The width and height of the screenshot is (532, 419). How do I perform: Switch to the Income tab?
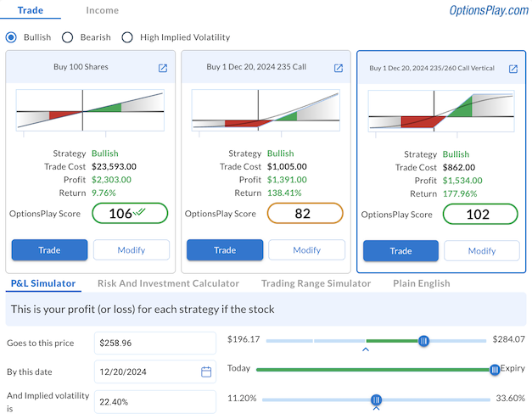[x=103, y=11]
